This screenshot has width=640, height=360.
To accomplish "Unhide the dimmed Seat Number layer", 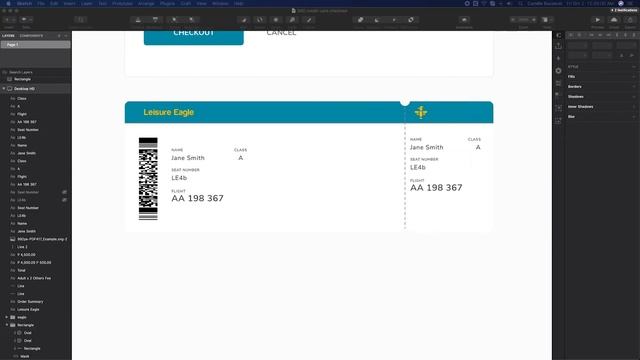I will tap(64, 192).
